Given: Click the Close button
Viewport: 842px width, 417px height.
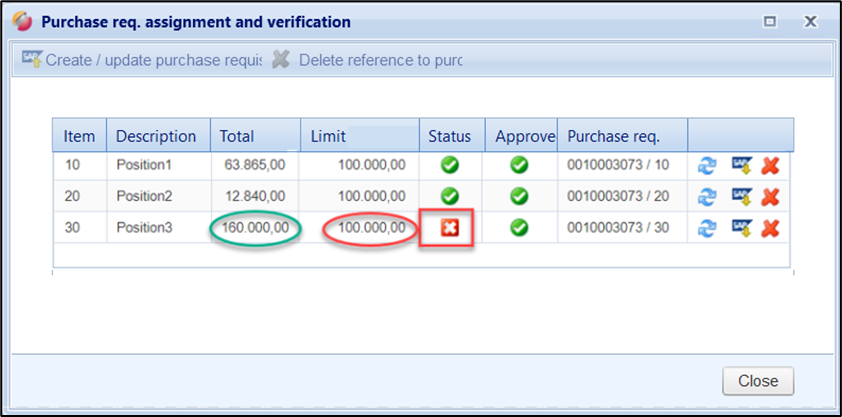Looking at the screenshot, I should coord(758,381).
